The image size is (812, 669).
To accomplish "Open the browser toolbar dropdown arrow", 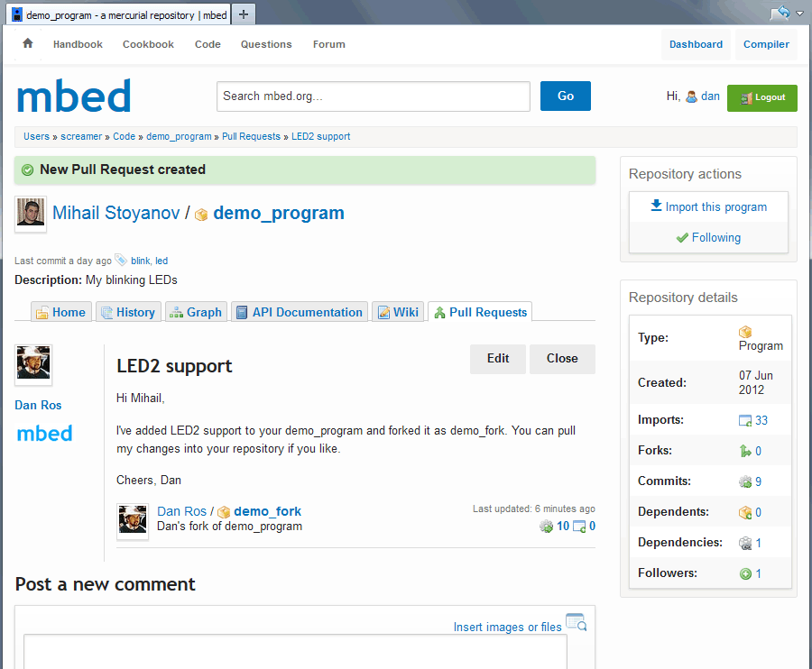I will pos(798,14).
